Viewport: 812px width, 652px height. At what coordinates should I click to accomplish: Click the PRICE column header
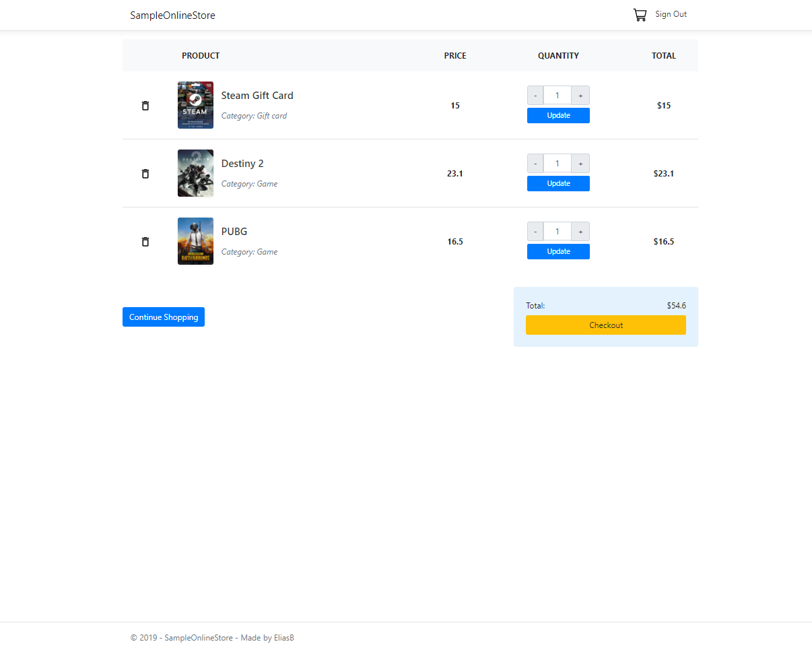coord(455,56)
